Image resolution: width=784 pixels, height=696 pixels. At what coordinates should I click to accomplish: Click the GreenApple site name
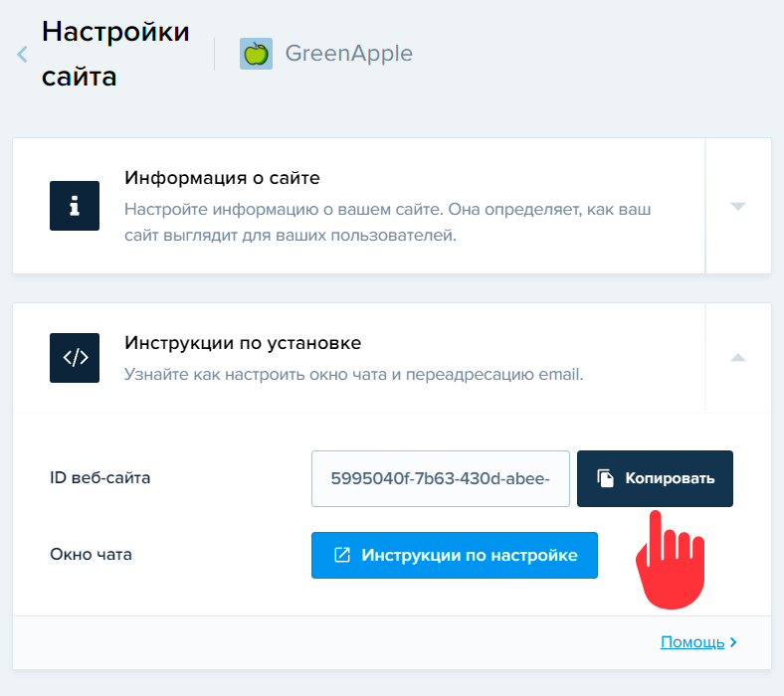point(349,53)
